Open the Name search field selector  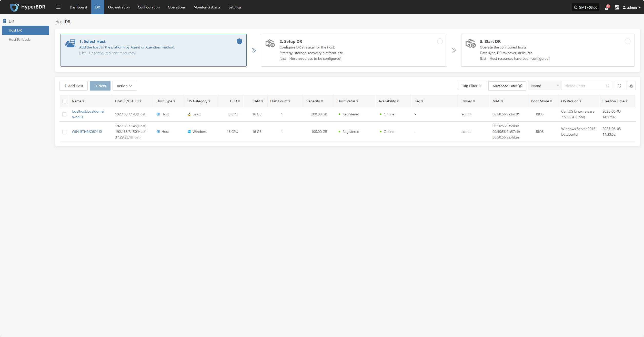point(545,86)
